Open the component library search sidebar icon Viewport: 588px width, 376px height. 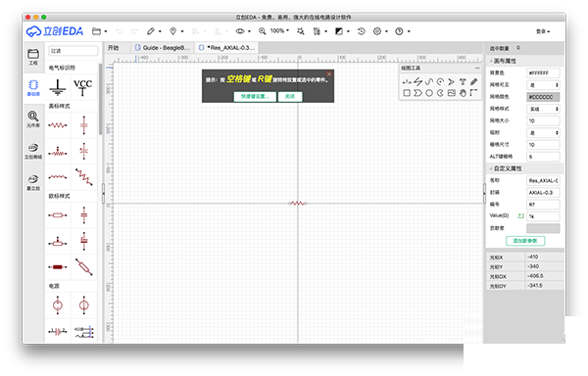[x=33, y=119]
